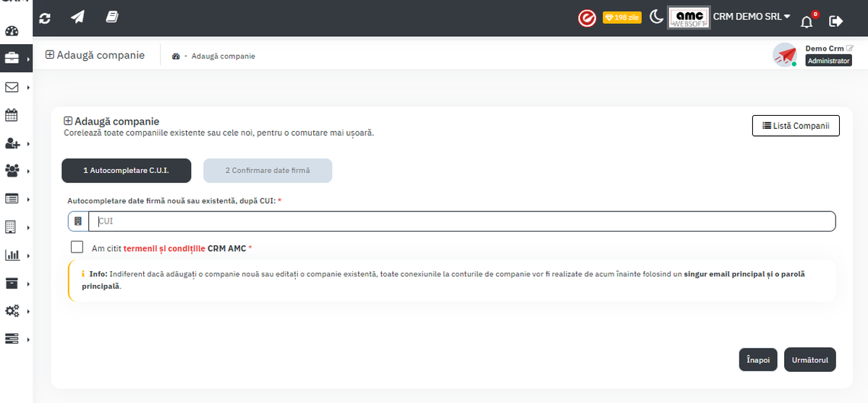
Task: Click the logout arrow icon
Action: pyautogui.click(x=836, y=21)
